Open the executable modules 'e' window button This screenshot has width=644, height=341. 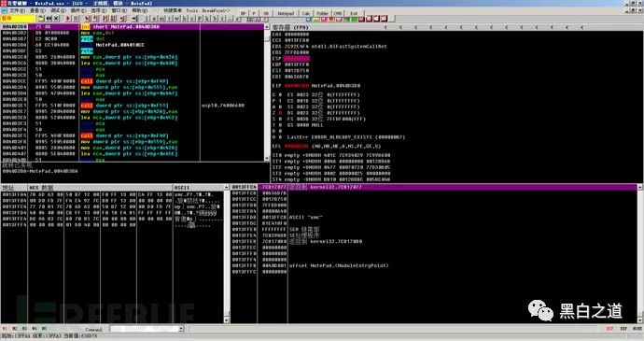click(x=154, y=19)
